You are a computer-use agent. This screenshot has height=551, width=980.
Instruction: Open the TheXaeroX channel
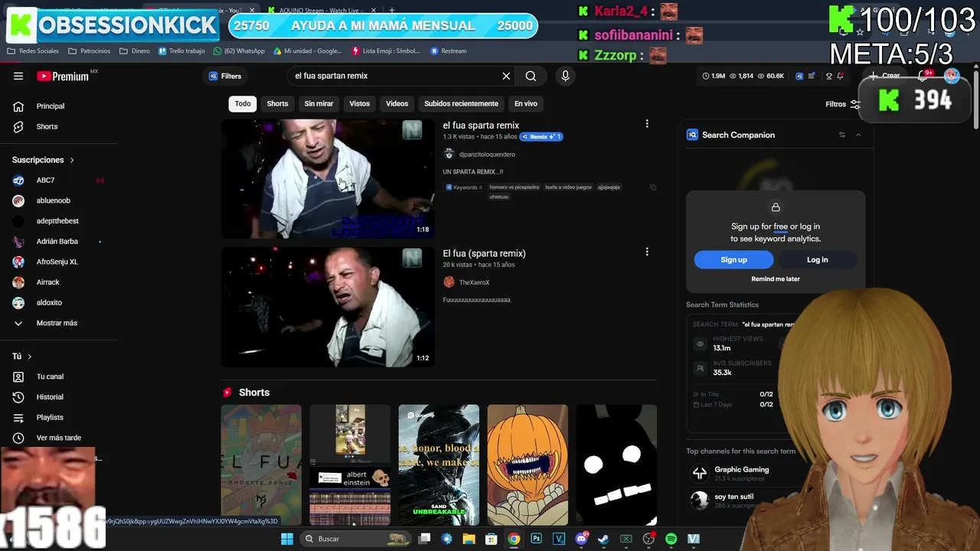(x=474, y=282)
